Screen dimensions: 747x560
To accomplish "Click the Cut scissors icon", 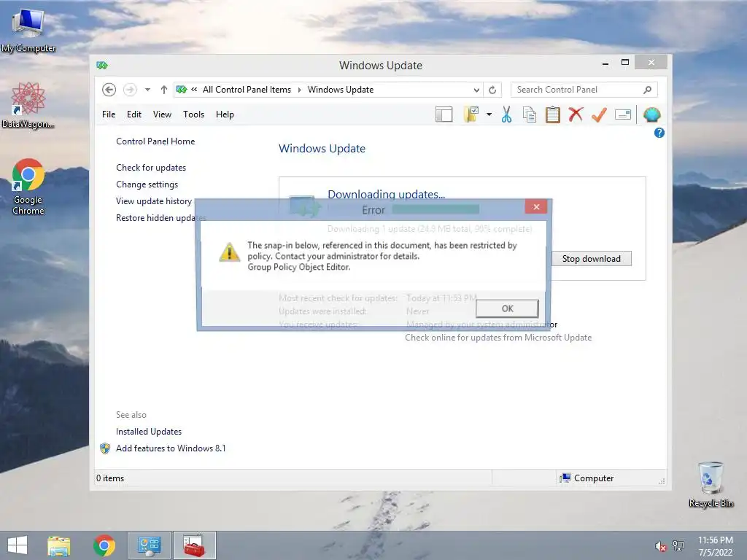I will (x=506, y=114).
